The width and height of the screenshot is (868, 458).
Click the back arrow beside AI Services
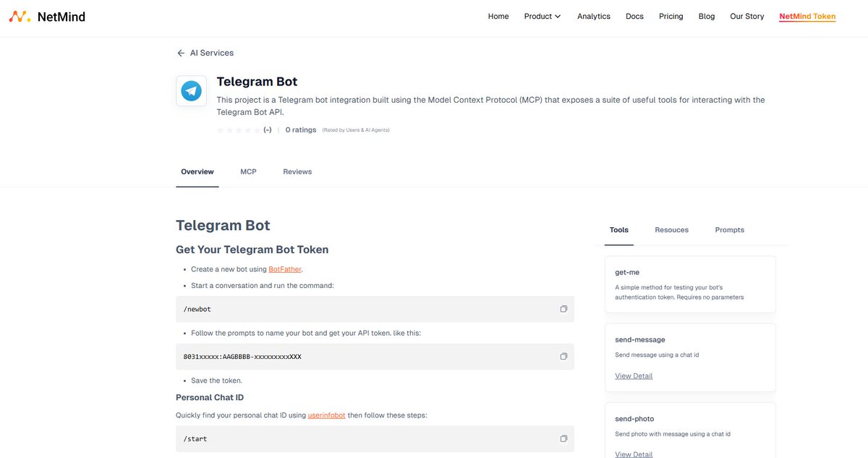[x=181, y=53]
